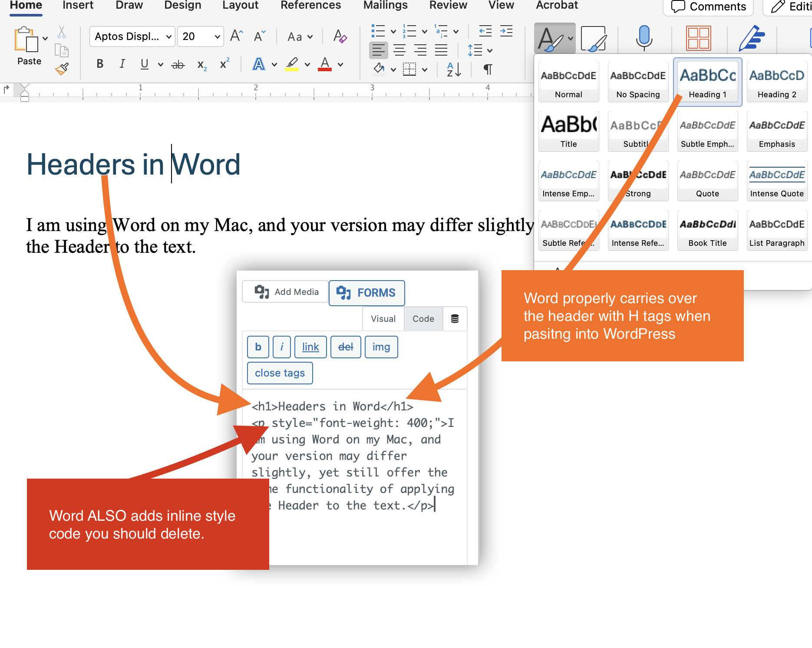Screen dimensions: 812x648
Task: Click the FORMS button
Action: (366, 293)
